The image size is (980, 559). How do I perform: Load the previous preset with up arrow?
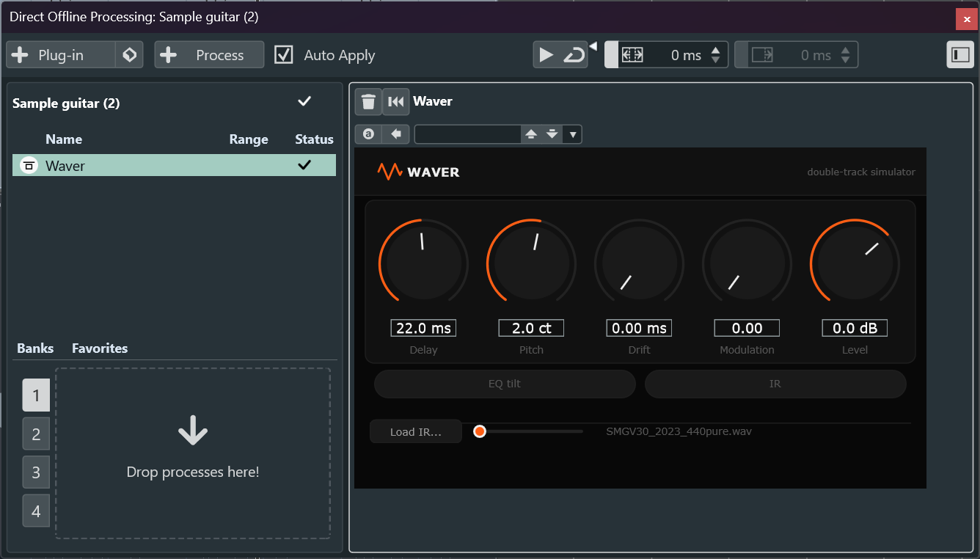click(531, 134)
